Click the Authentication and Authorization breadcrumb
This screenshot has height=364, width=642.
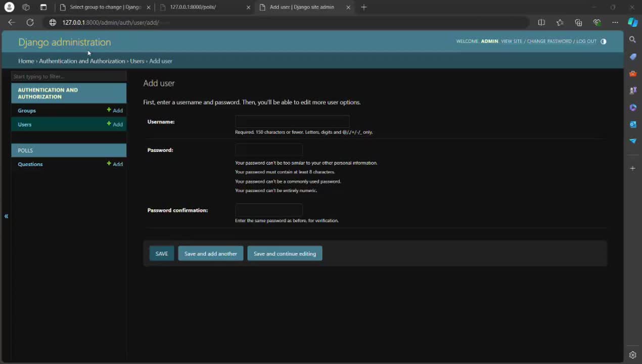[82, 61]
